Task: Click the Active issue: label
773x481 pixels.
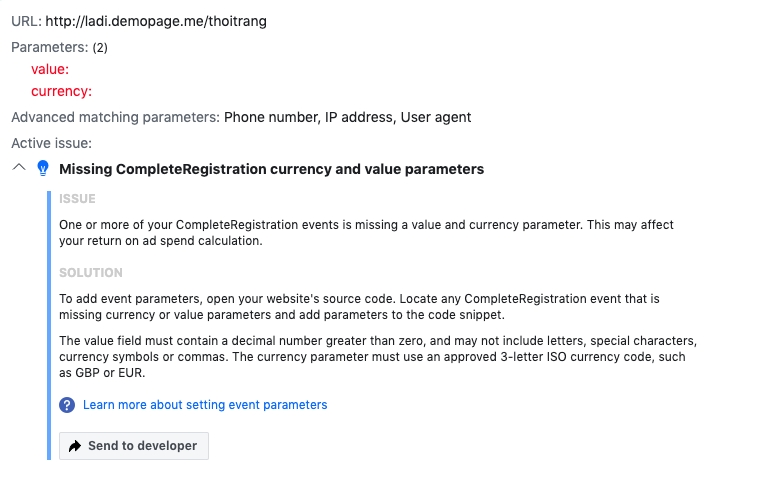Action: [51, 143]
